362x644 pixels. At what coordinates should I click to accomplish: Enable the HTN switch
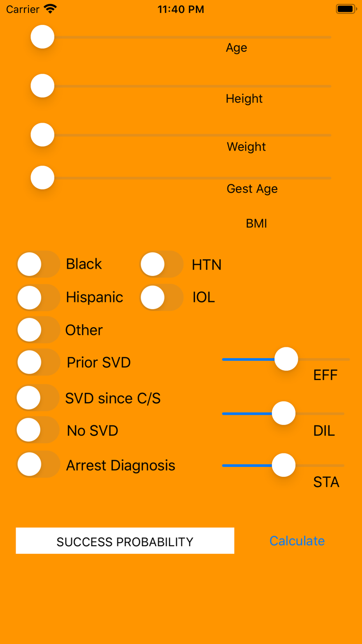tap(161, 264)
